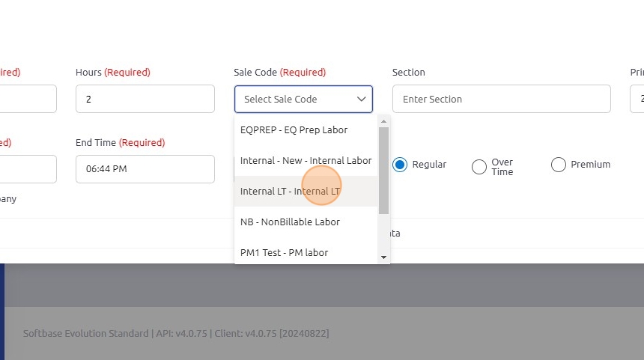Click the End Time field showing 06:44 PM

click(145, 169)
